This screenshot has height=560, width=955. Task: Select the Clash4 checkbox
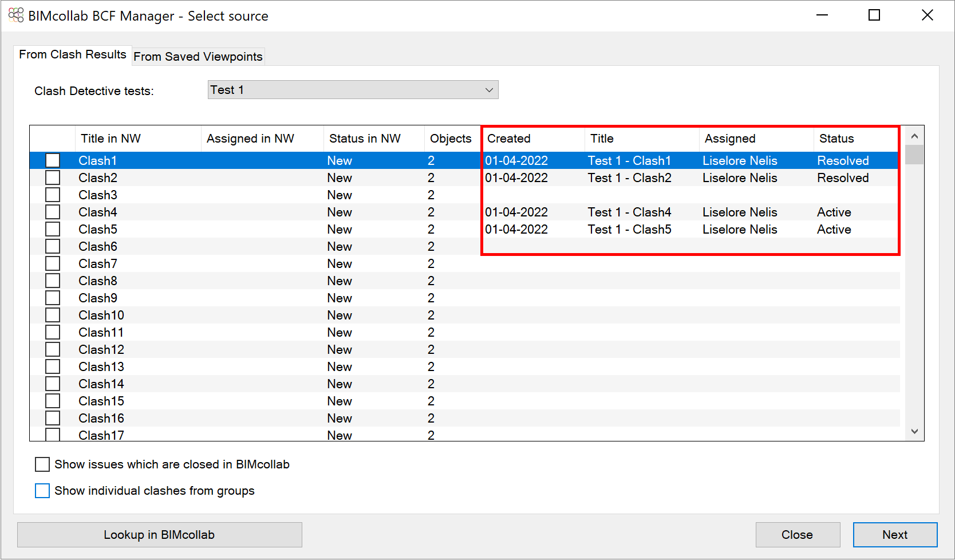(53, 212)
